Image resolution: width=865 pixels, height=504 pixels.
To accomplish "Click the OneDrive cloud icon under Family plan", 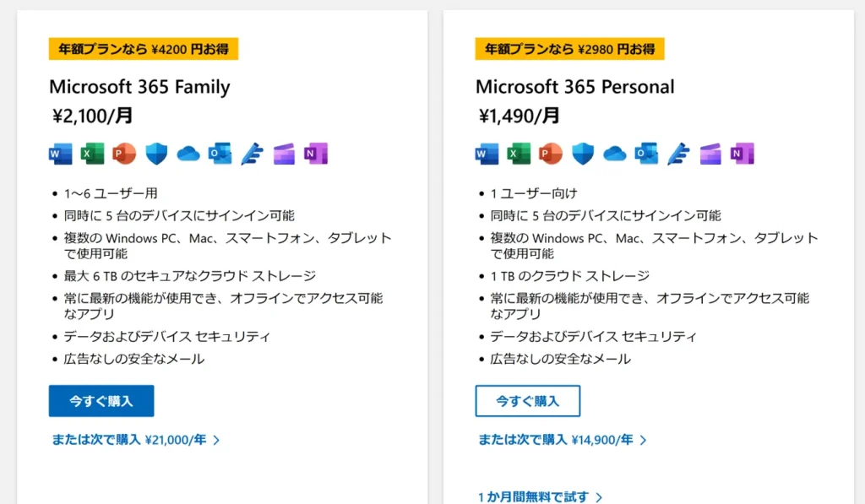I will 188,154.
